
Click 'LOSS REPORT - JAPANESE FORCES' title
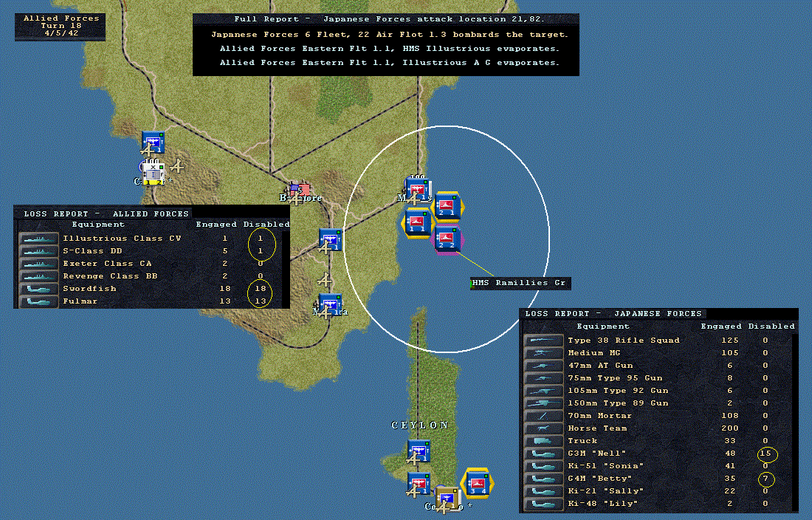click(x=613, y=314)
